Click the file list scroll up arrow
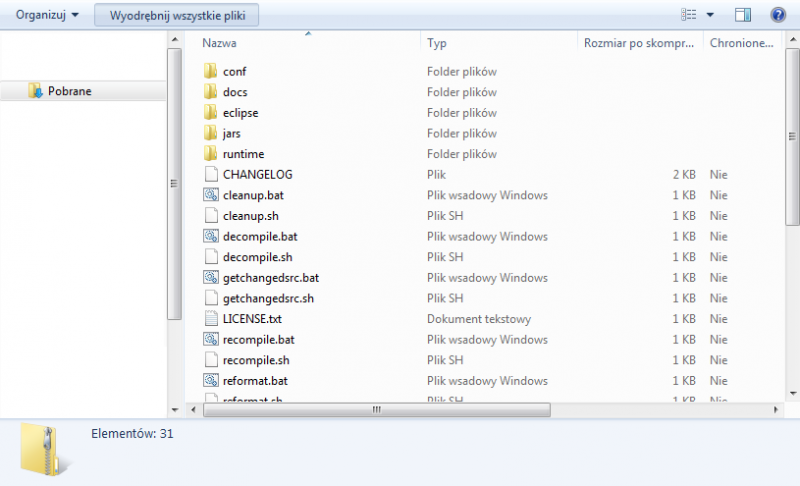The width and height of the screenshot is (800, 486). pos(792,39)
